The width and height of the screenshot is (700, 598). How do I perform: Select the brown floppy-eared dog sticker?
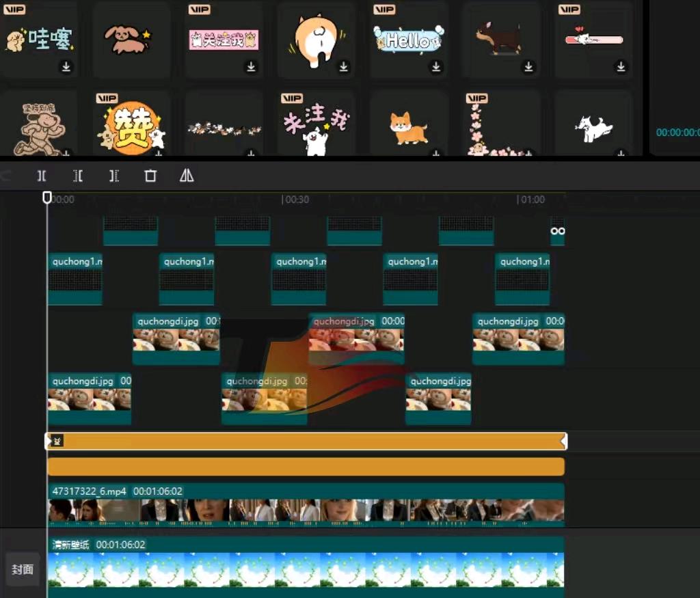[131, 39]
